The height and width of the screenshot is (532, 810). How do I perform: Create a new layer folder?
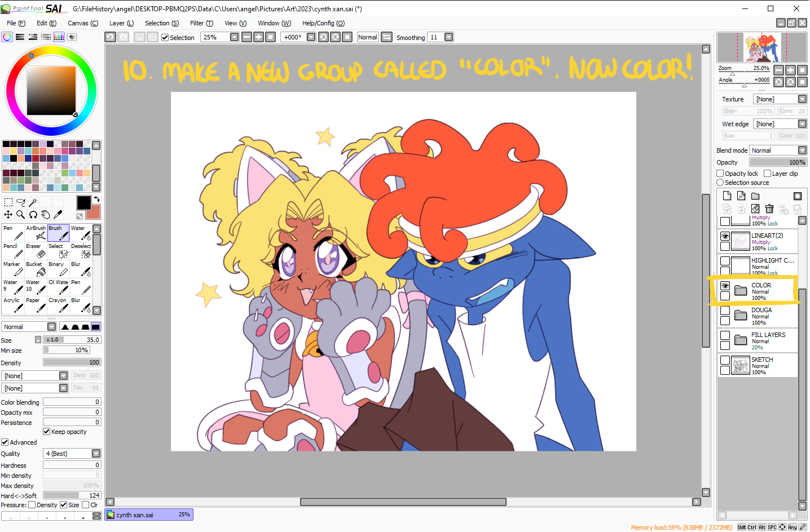coord(755,196)
